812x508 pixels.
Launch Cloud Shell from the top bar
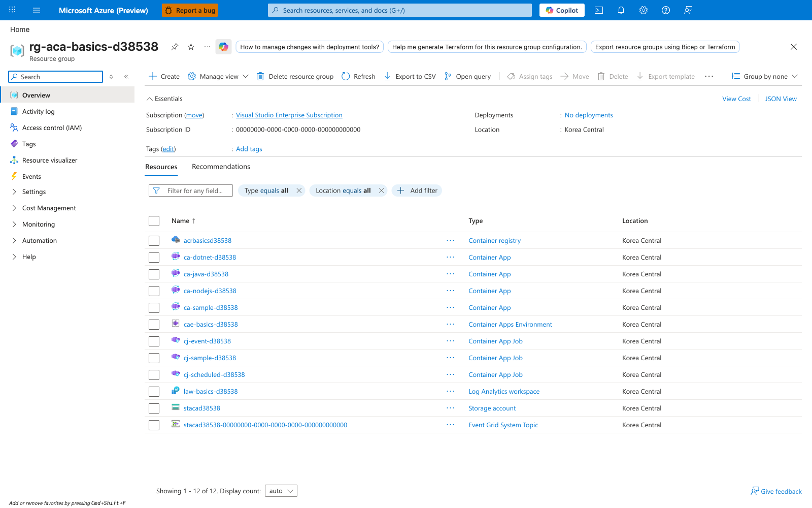point(599,10)
